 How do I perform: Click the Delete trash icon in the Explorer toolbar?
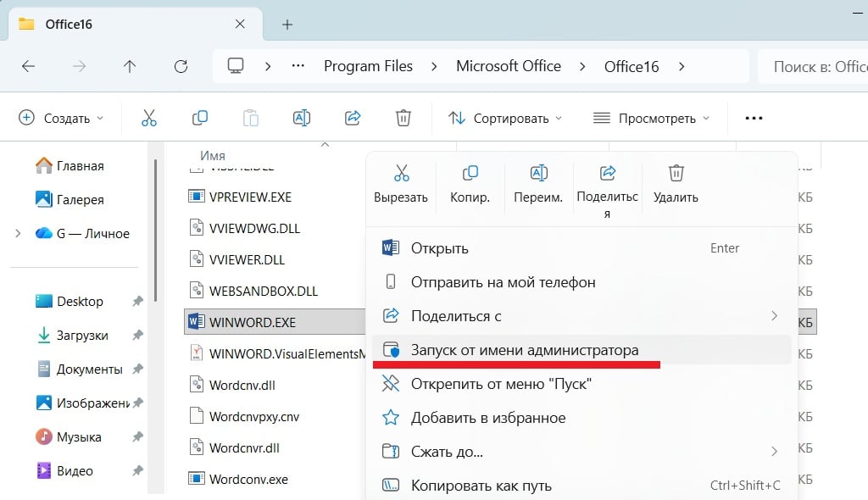click(x=403, y=118)
